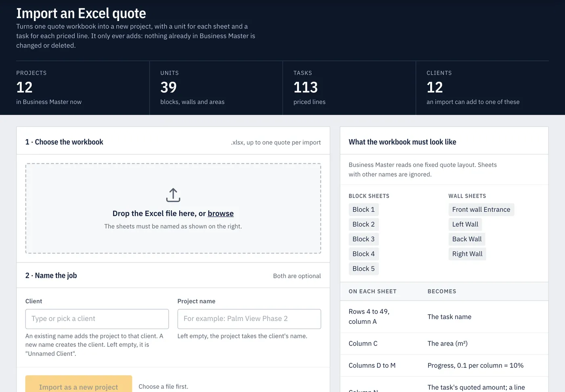Click the '1 · Choose the workbook' heading
This screenshot has width=565, height=392.
pyautogui.click(x=64, y=142)
